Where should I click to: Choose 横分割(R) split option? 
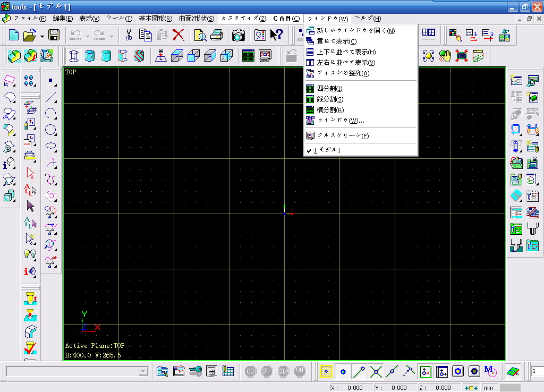coord(361,110)
